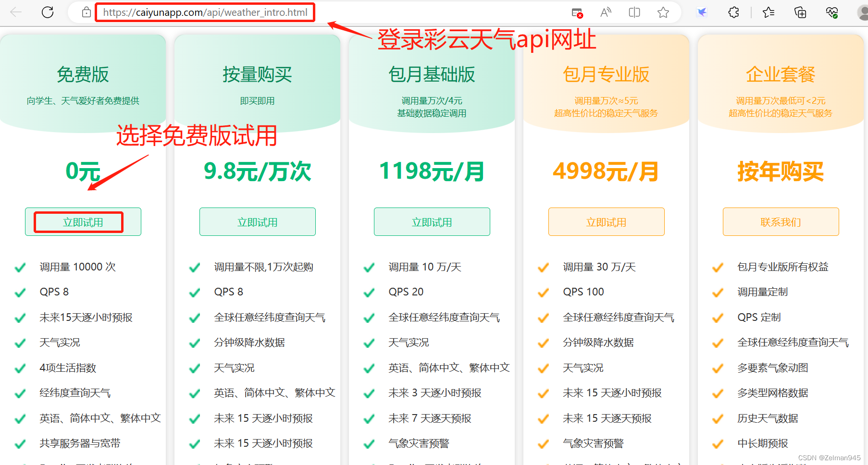Viewport: 868px width, 465px height.
Task: Click 调用量 30 万/天 feature
Action: pyautogui.click(x=599, y=267)
